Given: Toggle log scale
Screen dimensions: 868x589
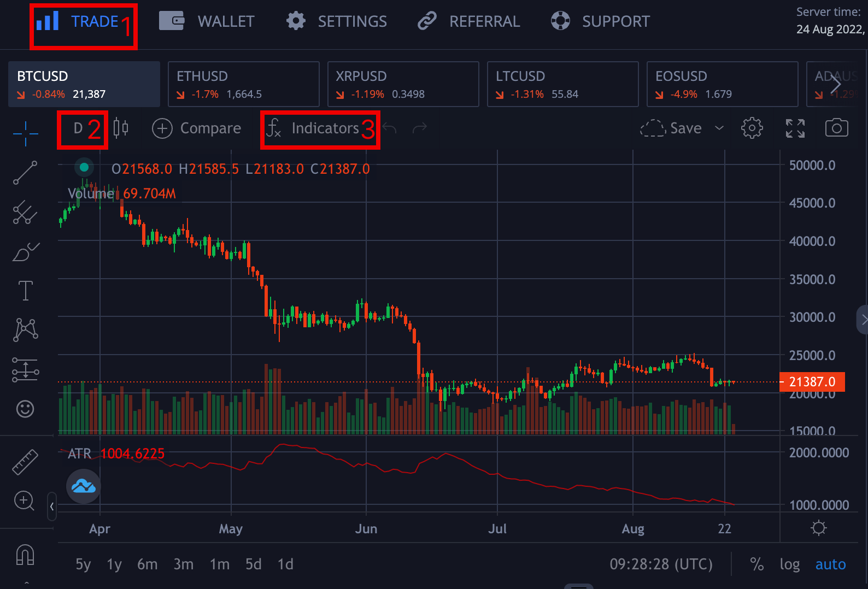Looking at the screenshot, I should tap(789, 564).
